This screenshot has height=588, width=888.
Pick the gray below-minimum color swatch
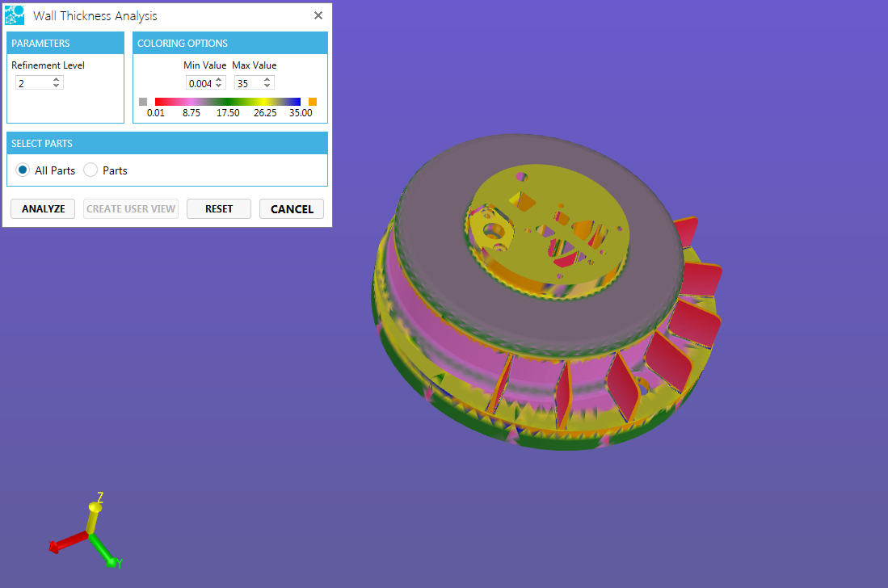(x=143, y=102)
